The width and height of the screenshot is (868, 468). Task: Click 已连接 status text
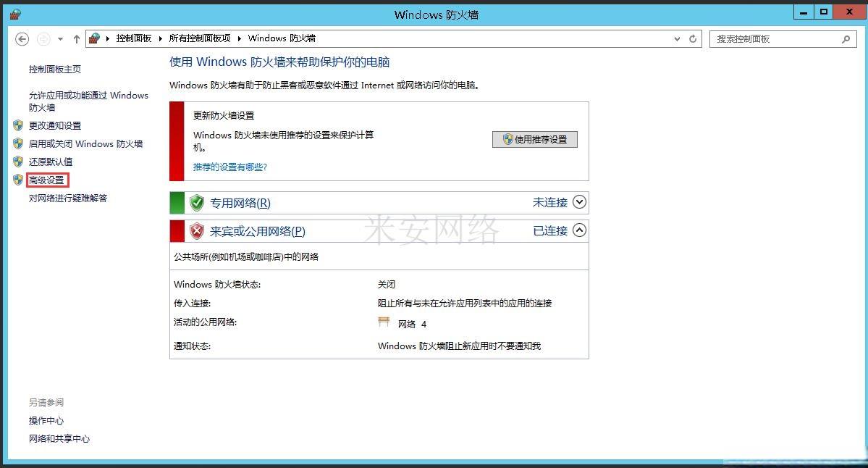click(549, 231)
